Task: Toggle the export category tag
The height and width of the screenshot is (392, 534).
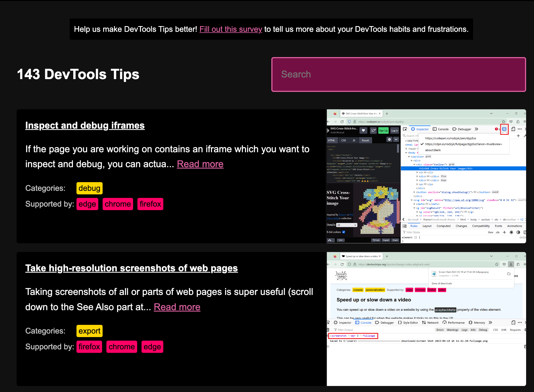Action: 90,330
